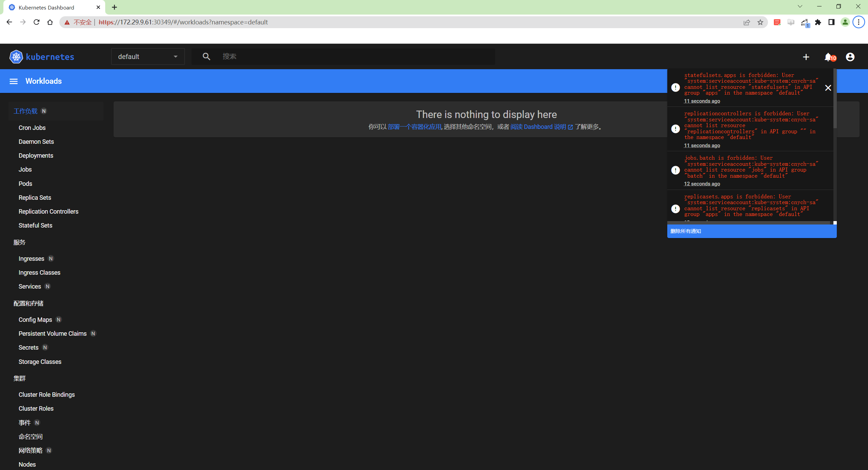The width and height of the screenshot is (868, 470).
Task: Open the browser extensions puzzle icon
Action: point(818,22)
